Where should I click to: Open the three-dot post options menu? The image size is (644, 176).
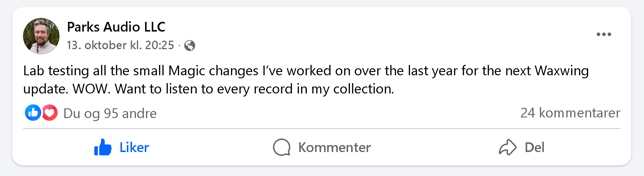click(604, 34)
